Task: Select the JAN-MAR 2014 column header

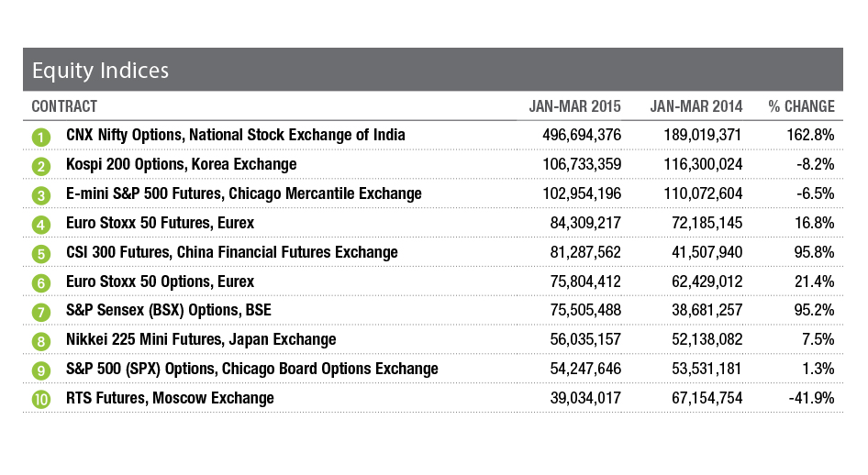Action: tap(696, 106)
